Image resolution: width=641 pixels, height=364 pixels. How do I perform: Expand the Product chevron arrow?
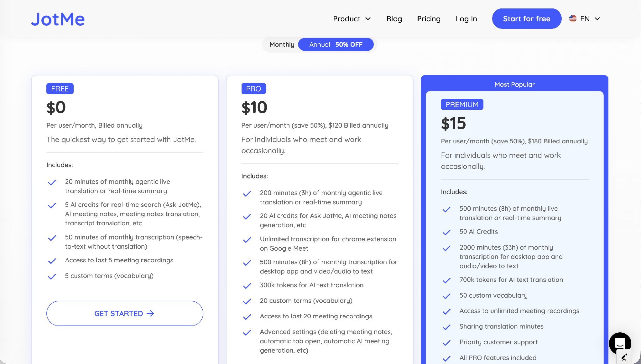[x=368, y=19]
